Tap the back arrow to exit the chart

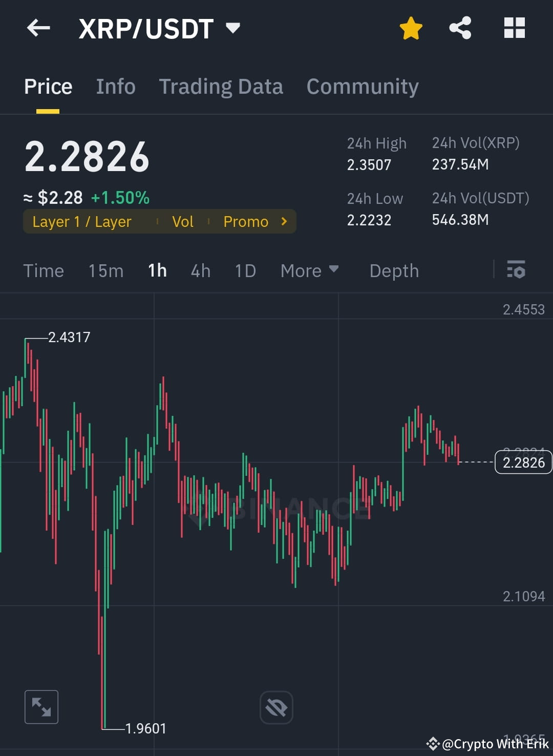coord(38,28)
